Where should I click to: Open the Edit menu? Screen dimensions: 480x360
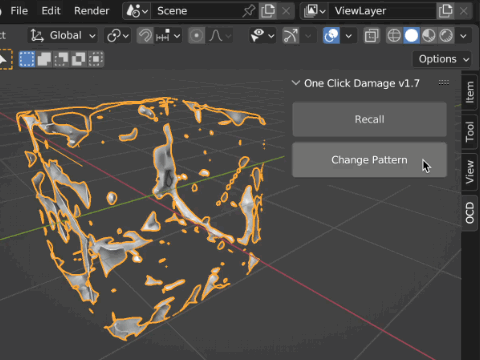tap(51, 11)
